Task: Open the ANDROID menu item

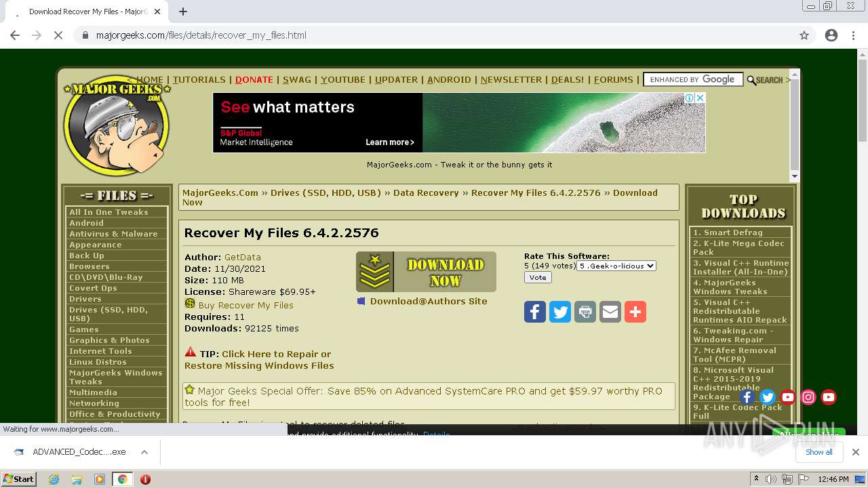Action: (x=449, y=79)
